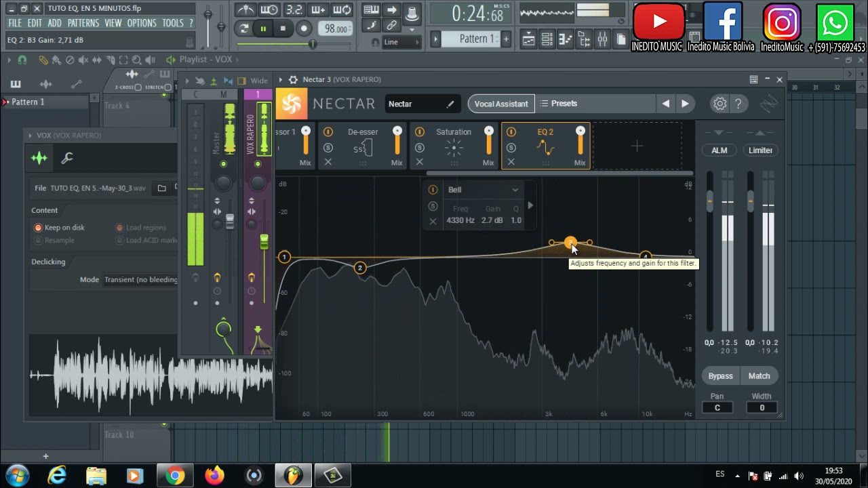
Task: Click the Bypass button in Nectar
Action: tap(720, 376)
